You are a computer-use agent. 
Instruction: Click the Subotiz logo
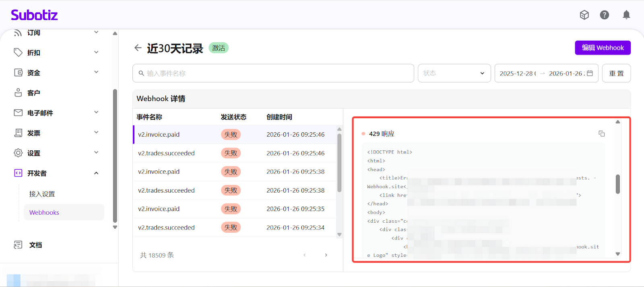(34, 15)
